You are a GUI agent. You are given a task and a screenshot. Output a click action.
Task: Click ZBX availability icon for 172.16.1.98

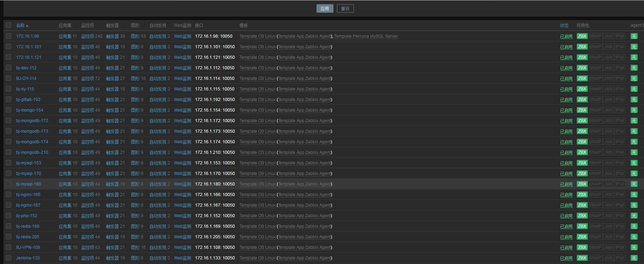[582, 36]
